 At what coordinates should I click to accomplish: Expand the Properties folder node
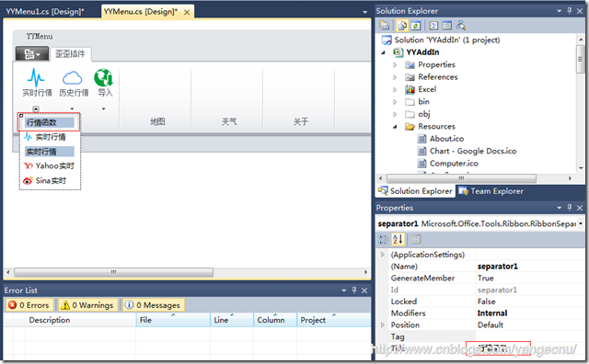tap(395, 65)
